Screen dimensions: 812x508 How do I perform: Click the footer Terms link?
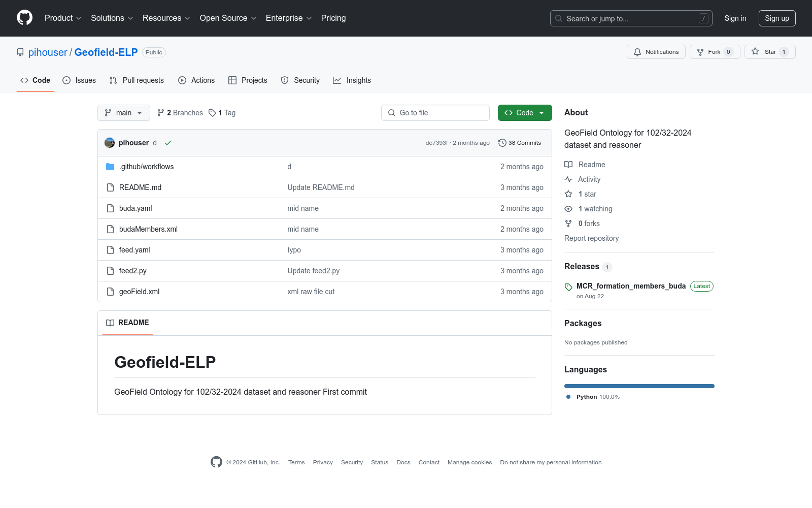click(x=296, y=462)
